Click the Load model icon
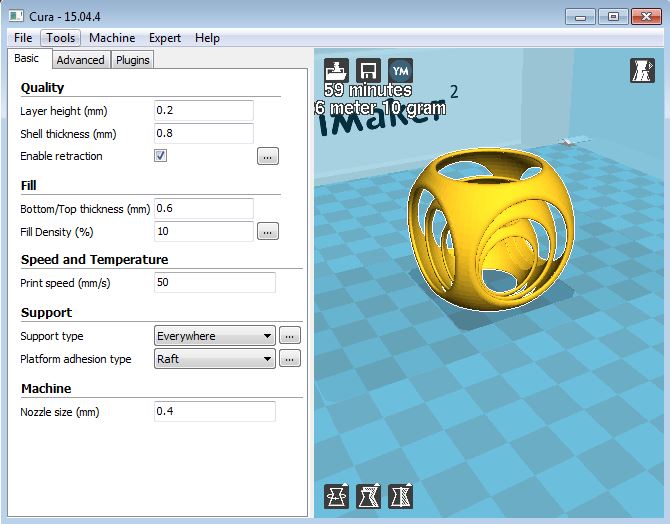Viewport: 670px width, 524px height. point(336,71)
